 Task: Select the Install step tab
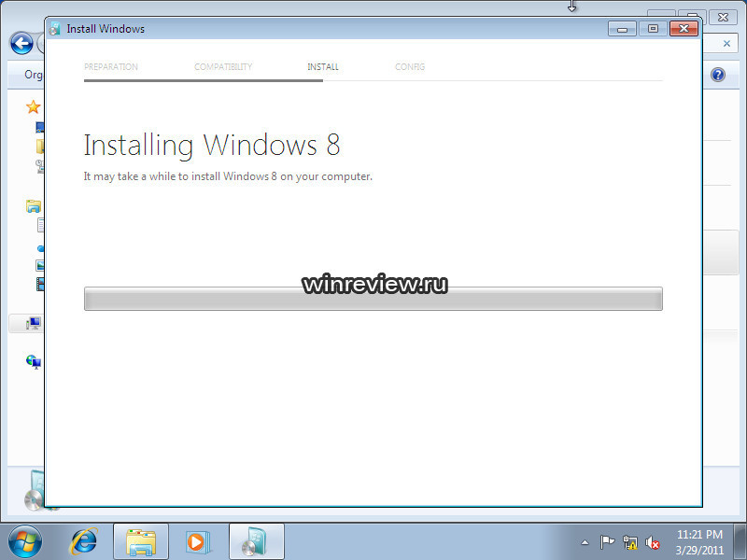(322, 67)
